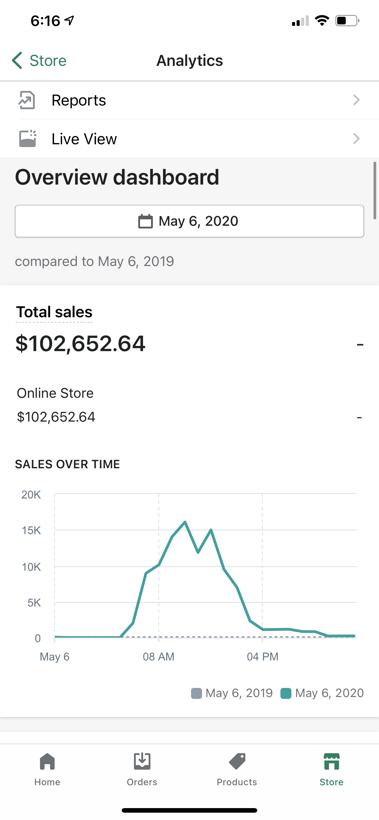Image resolution: width=379 pixels, height=820 pixels.
Task: Expand Reports via right chevron
Action: click(357, 100)
